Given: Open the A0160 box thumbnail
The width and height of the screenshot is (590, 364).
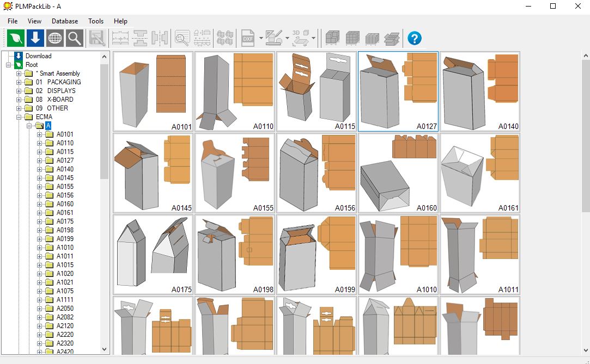Looking at the screenshot, I should click(x=398, y=173).
